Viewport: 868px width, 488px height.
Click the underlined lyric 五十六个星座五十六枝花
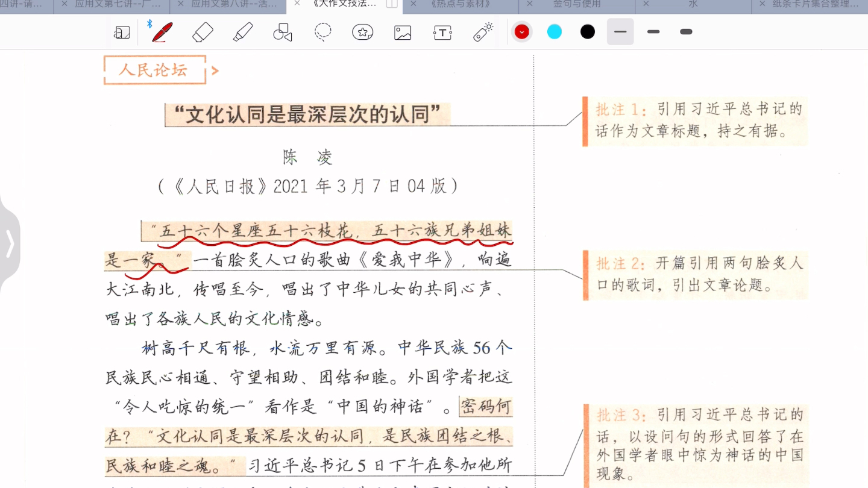(x=256, y=231)
